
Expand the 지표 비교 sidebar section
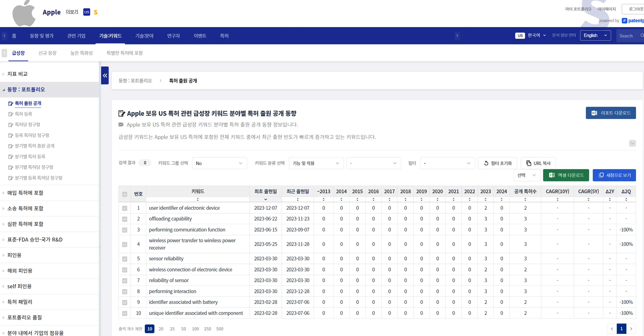pyautogui.click(x=18, y=74)
